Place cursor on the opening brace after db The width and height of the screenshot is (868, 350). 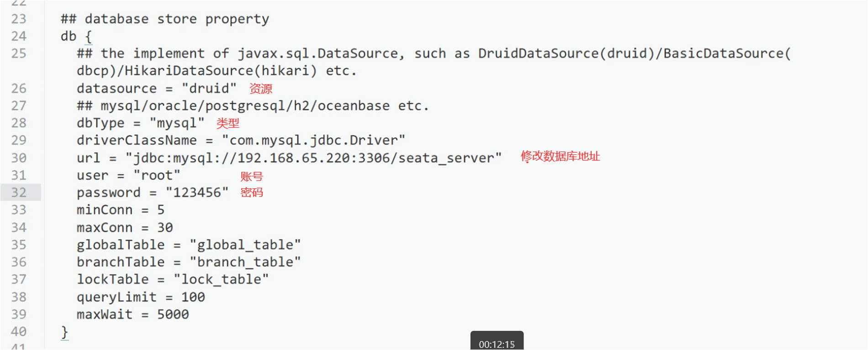pyautogui.click(x=89, y=37)
